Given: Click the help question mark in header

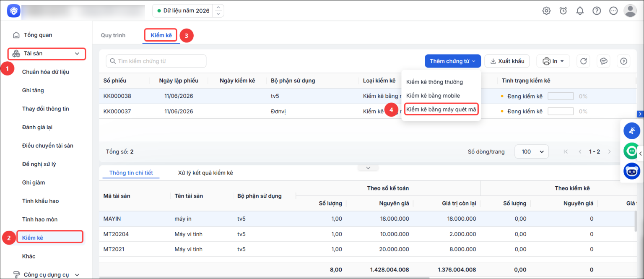Looking at the screenshot, I should coord(597,11).
